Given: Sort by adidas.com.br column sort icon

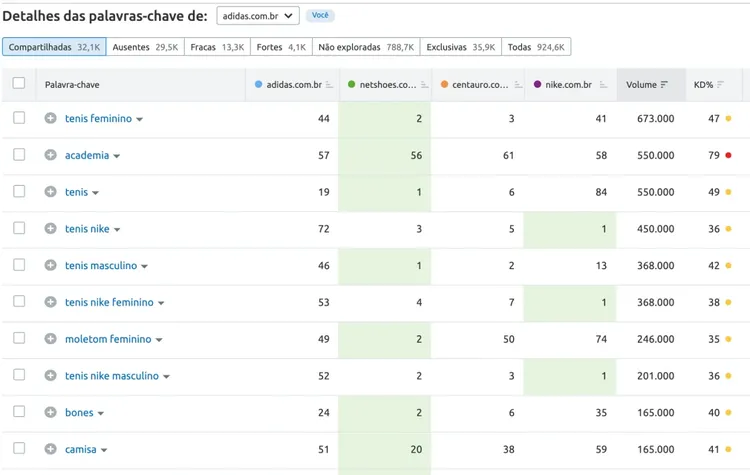Looking at the screenshot, I should (x=329, y=85).
